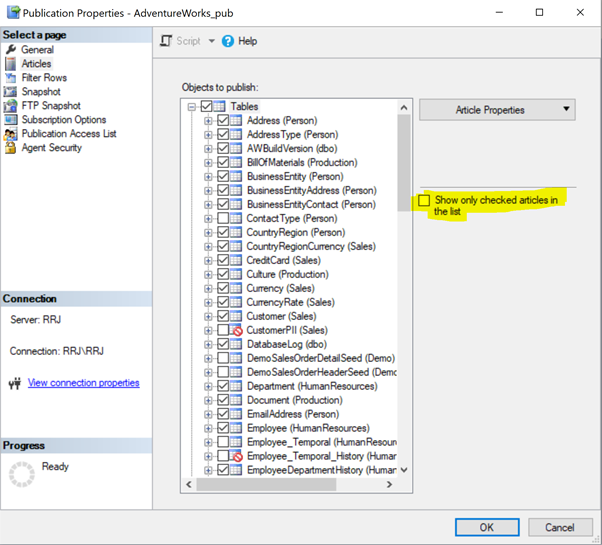The height and width of the screenshot is (545, 602).
Task: Click the Subscription Options page icon
Action: [10, 120]
